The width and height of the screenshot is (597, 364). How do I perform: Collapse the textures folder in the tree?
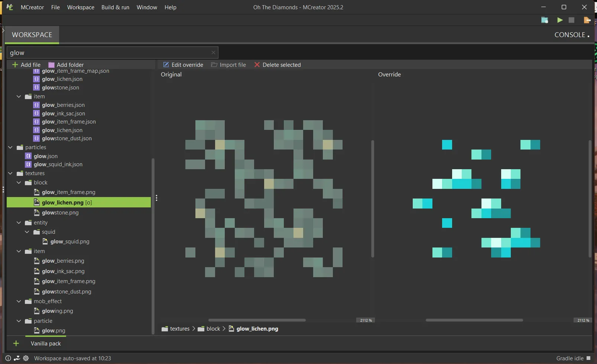[x=10, y=173]
